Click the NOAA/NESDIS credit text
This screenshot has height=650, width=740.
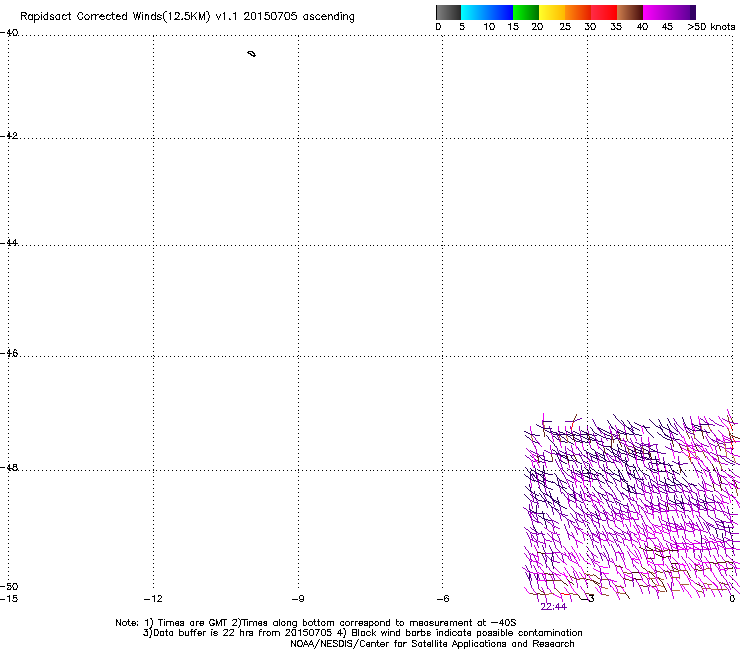[432, 644]
